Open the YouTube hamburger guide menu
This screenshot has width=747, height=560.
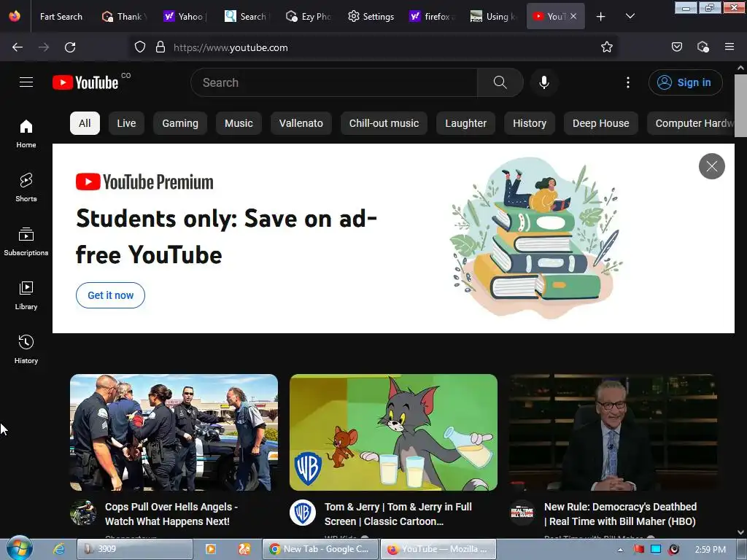click(x=26, y=82)
